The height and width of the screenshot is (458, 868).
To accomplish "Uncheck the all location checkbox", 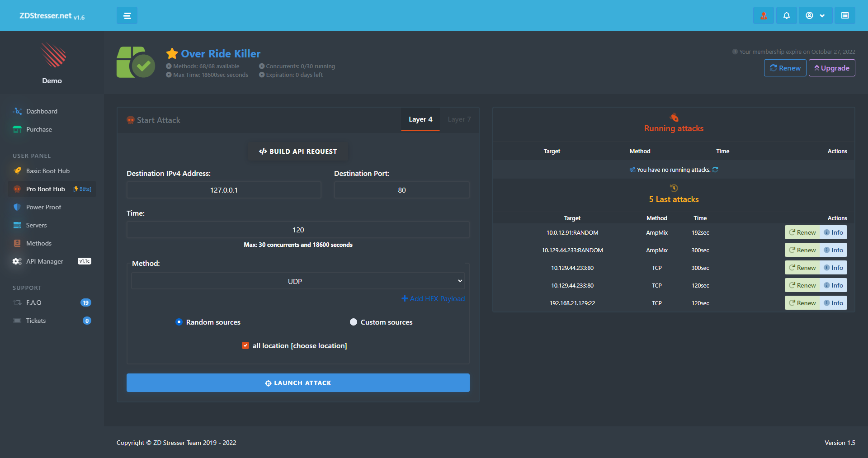I will point(245,346).
